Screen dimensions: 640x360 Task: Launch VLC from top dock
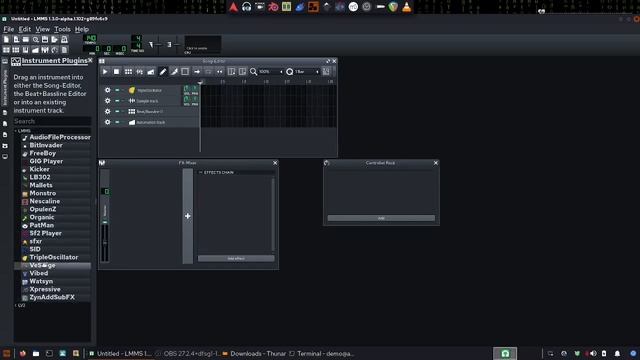tap(407, 7)
